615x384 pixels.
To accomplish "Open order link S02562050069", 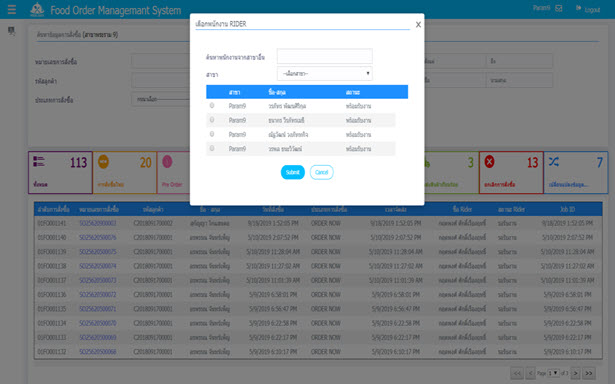I will 98,337.
